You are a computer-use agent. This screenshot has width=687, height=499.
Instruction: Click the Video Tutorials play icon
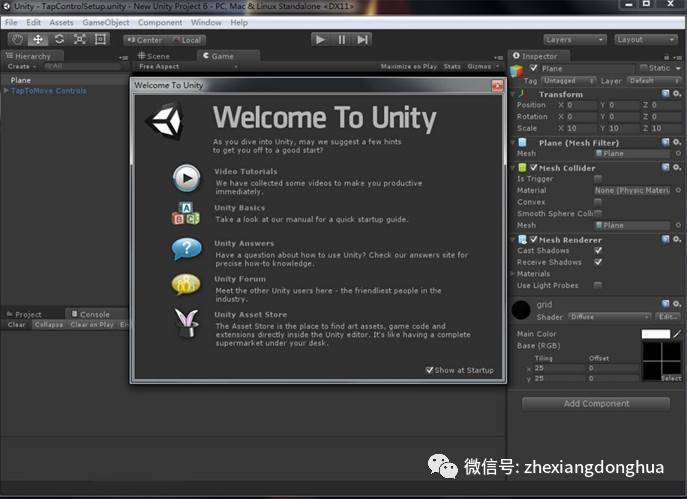pos(186,178)
